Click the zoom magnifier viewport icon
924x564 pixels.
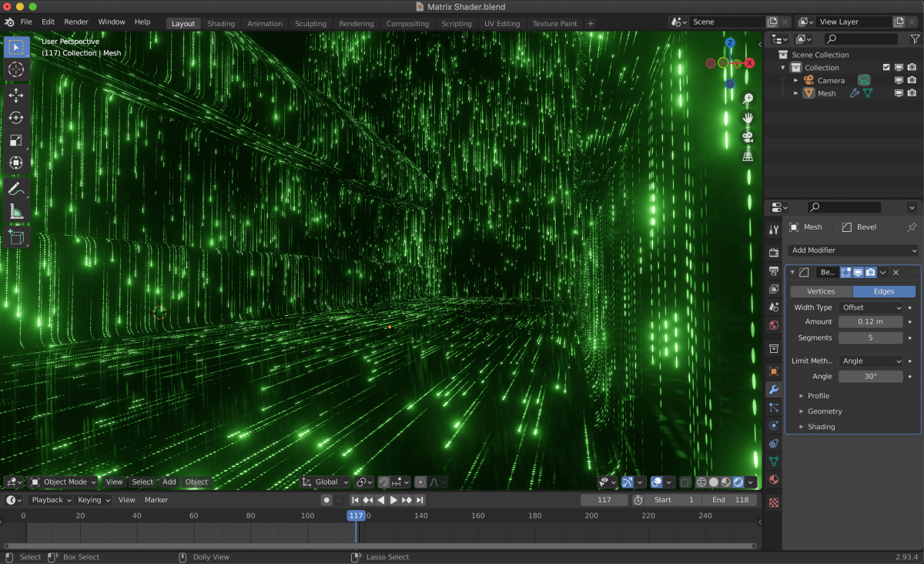[x=748, y=99]
